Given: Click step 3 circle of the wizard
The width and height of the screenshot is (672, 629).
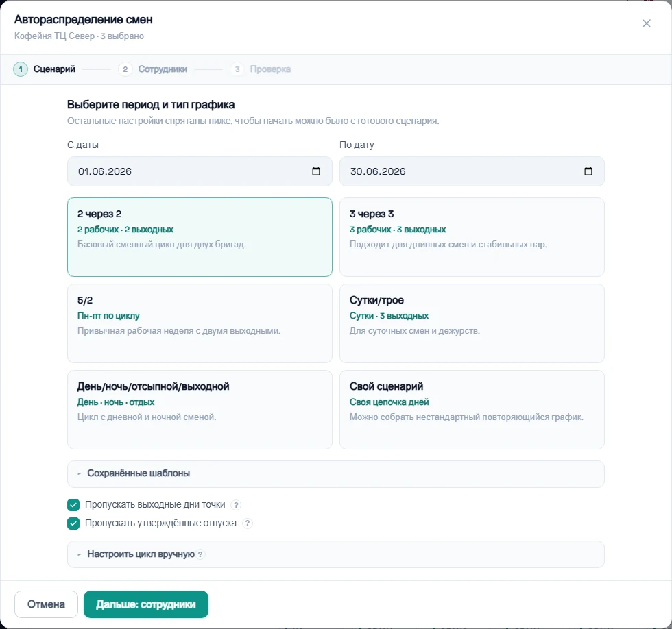Looking at the screenshot, I should [237, 69].
